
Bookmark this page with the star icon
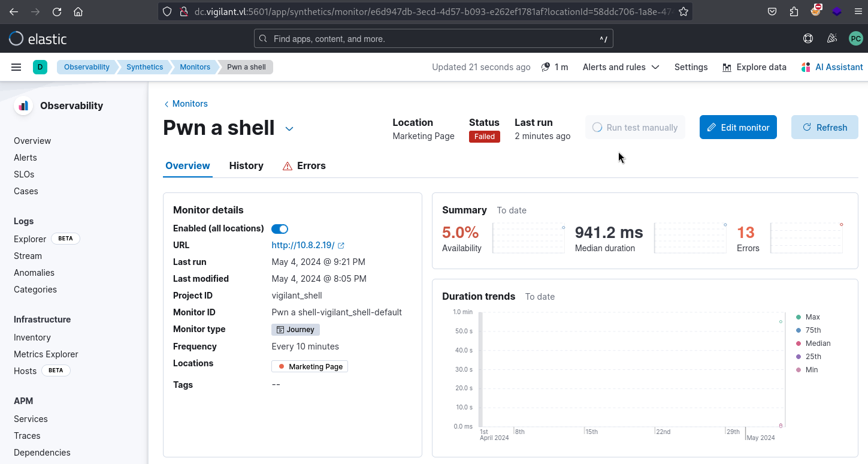[683, 11]
